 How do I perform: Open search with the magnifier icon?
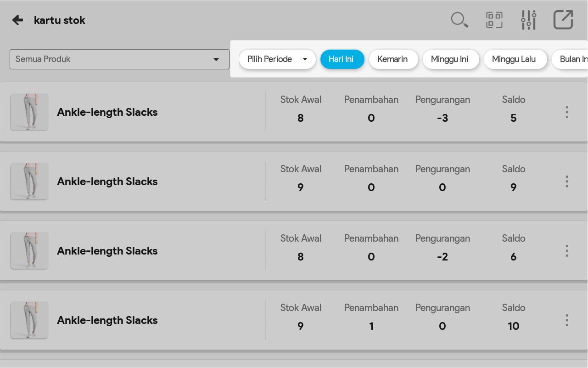(459, 20)
